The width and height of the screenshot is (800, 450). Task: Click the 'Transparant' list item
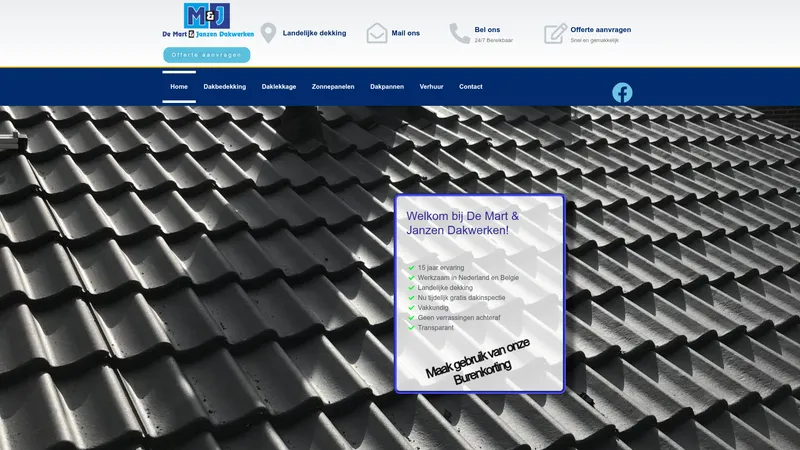[435, 328]
